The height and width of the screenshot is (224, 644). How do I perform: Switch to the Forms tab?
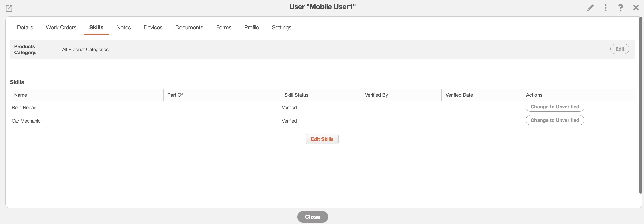coord(224,27)
